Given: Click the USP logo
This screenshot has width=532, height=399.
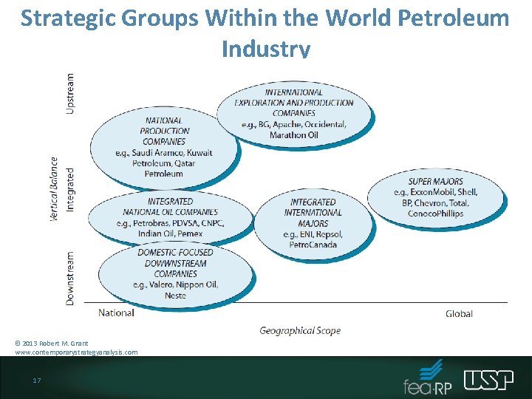Looking at the screenshot, I should coord(488,380).
